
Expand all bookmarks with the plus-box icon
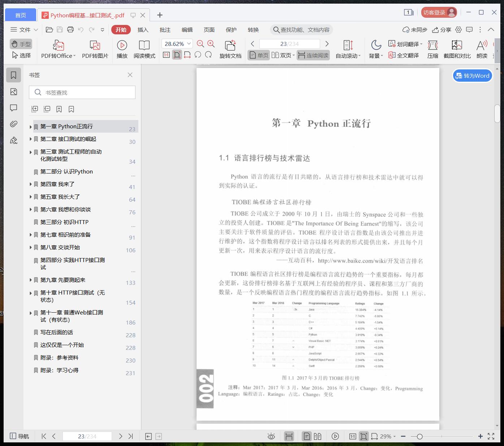[35, 109]
